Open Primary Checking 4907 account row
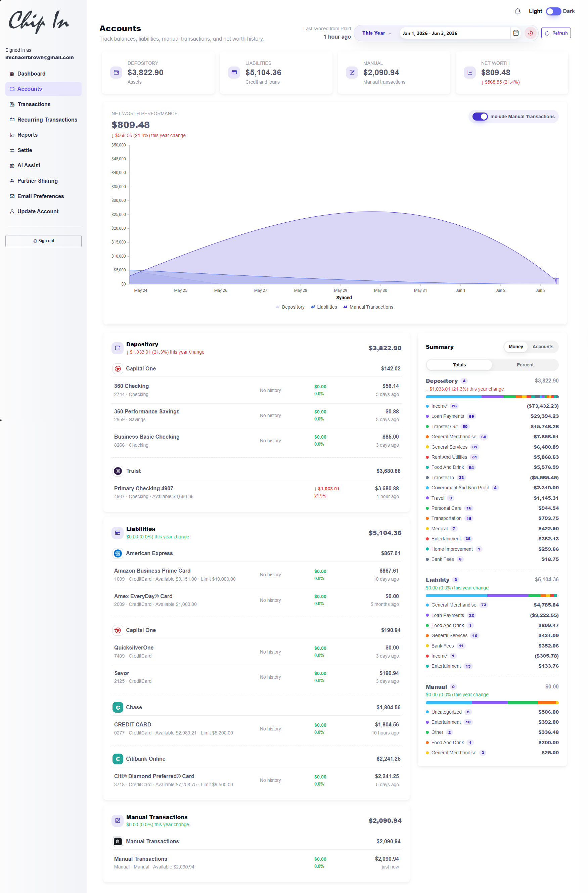 pos(256,492)
